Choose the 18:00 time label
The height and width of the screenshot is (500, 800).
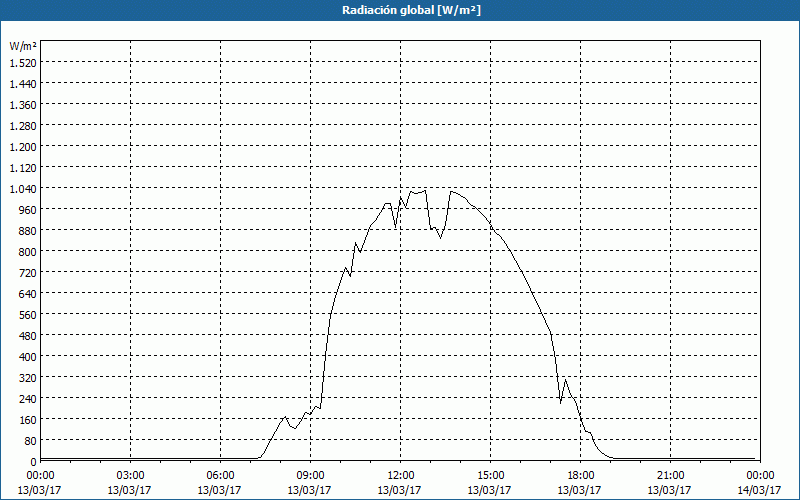580,476
